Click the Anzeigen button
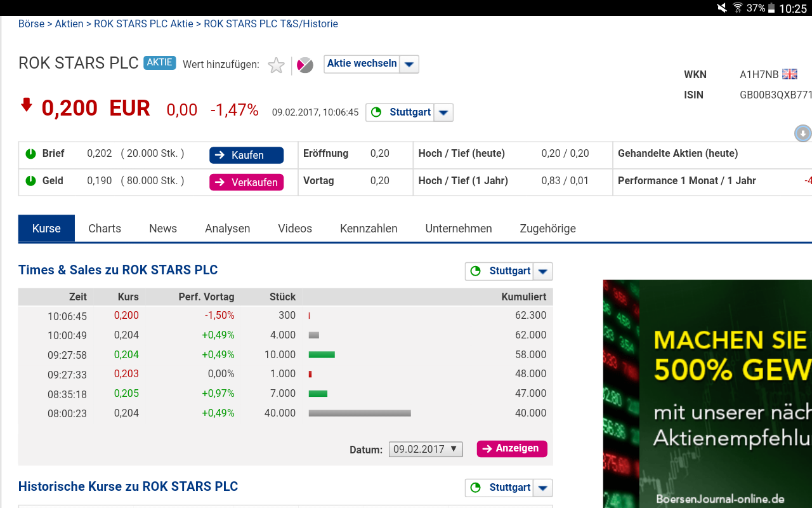812x508 pixels. pos(512,448)
